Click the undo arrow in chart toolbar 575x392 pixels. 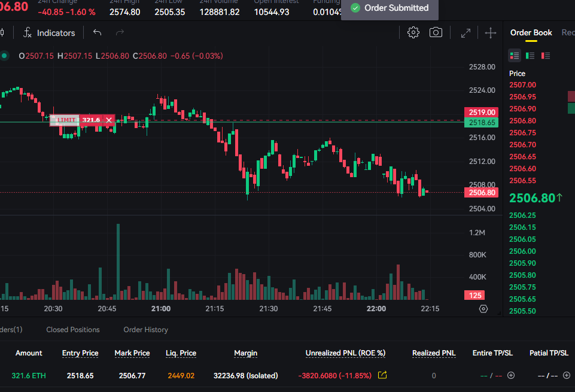98,33
